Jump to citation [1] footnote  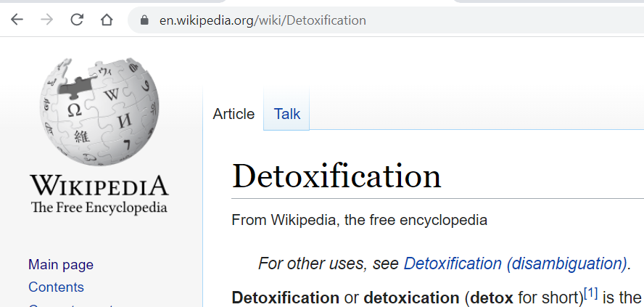pos(590,293)
